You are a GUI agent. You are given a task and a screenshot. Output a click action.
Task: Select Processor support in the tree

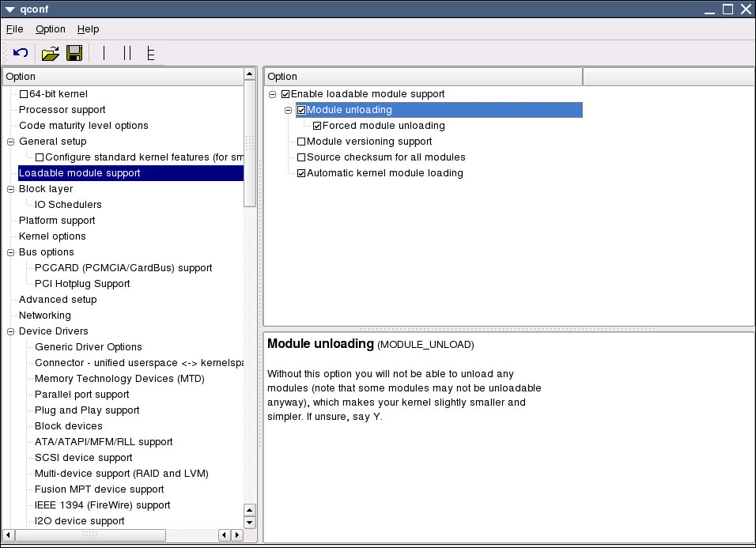click(x=62, y=110)
